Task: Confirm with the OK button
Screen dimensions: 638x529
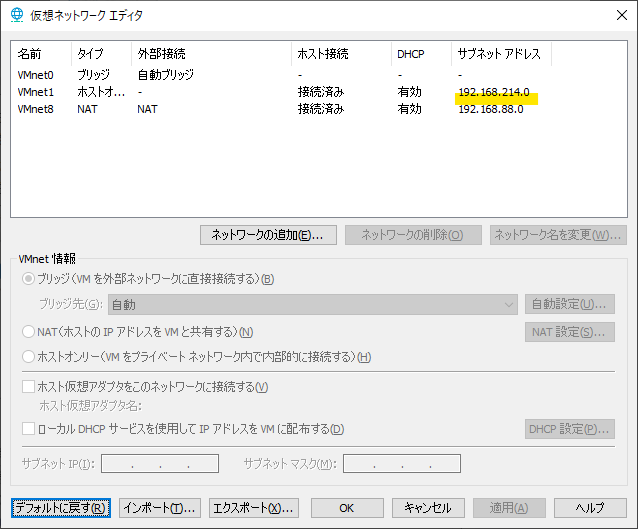Action: [347, 508]
